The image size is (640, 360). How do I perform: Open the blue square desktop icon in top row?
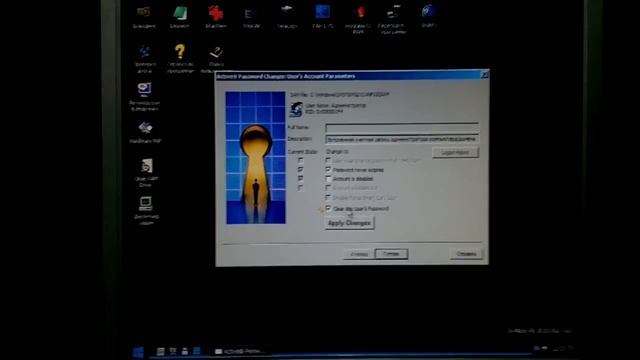pyautogui.click(x=322, y=12)
